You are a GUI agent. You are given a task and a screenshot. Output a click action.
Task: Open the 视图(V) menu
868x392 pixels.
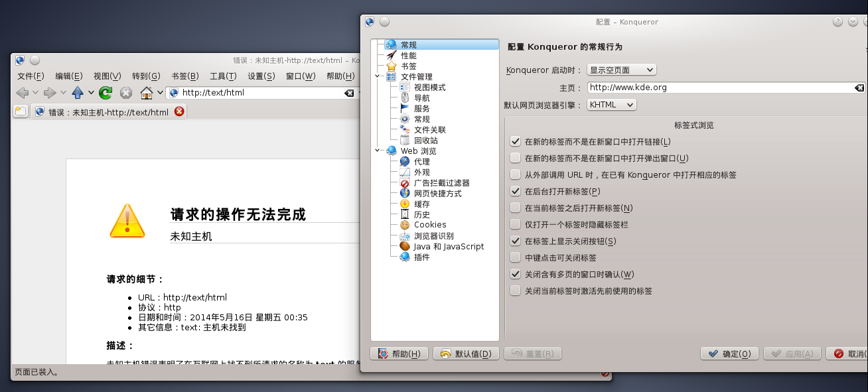[108, 76]
